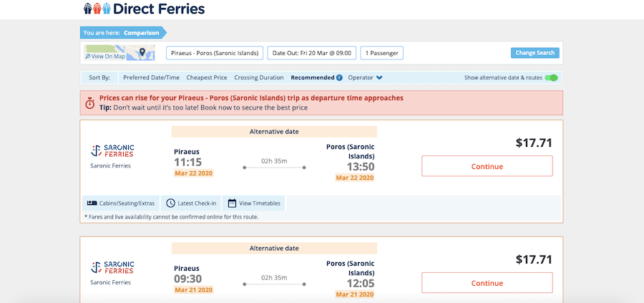Image resolution: width=644 pixels, height=303 pixels.
Task: Sort results by Cheapest Price
Action: pyautogui.click(x=207, y=77)
